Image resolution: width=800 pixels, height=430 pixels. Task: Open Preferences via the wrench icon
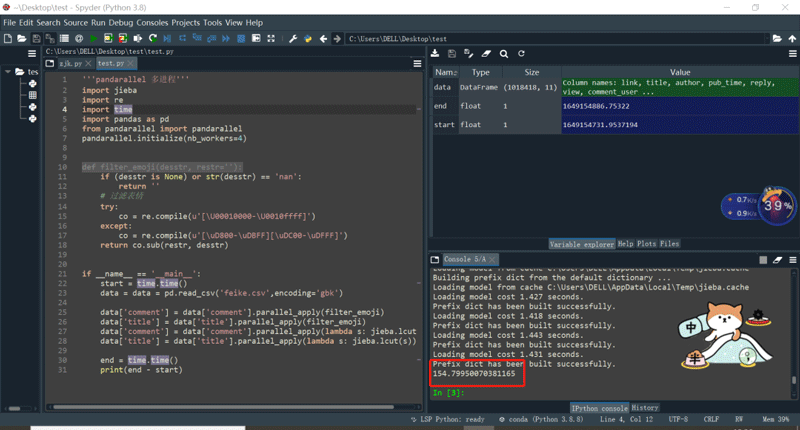pyautogui.click(x=293, y=39)
